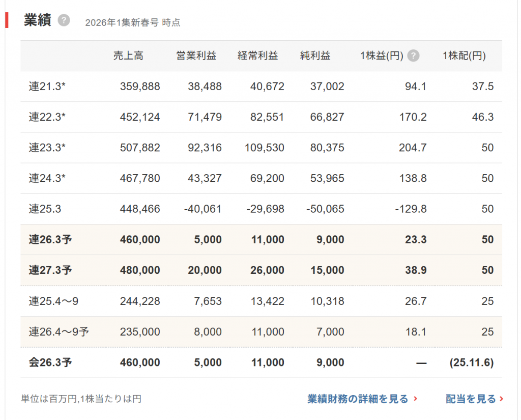Select the 経常利益 column header
This screenshot has height=420, width=521.
click(258, 56)
